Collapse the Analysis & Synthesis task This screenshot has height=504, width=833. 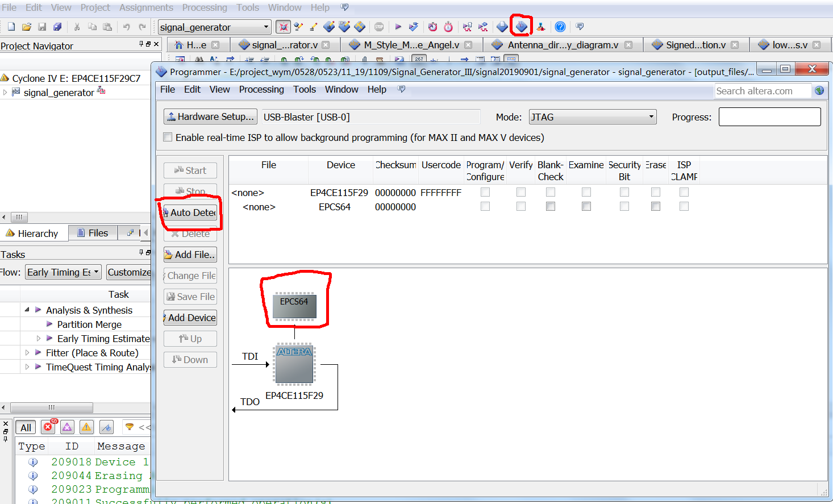tap(27, 310)
